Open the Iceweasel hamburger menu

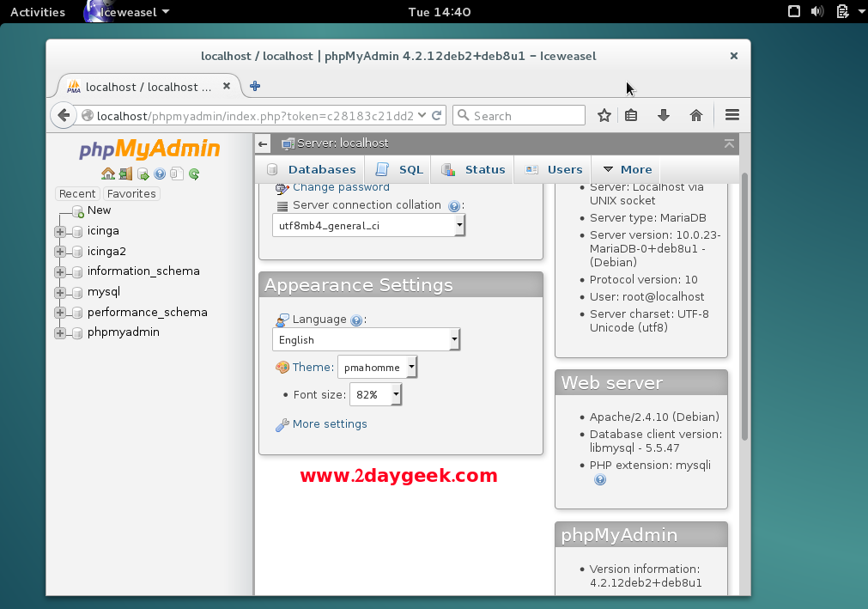click(x=731, y=115)
